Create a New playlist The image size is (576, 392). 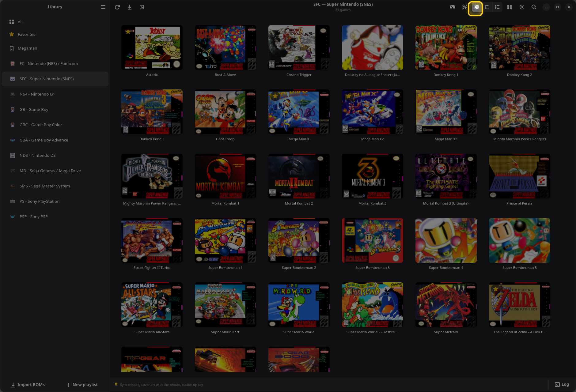click(x=82, y=385)
